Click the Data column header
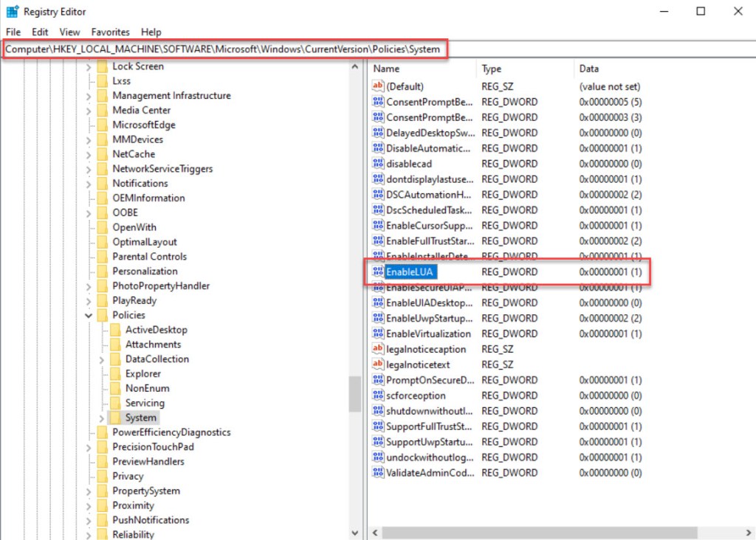This screenshot has width=756, height=540. click(x=588, y=69)
